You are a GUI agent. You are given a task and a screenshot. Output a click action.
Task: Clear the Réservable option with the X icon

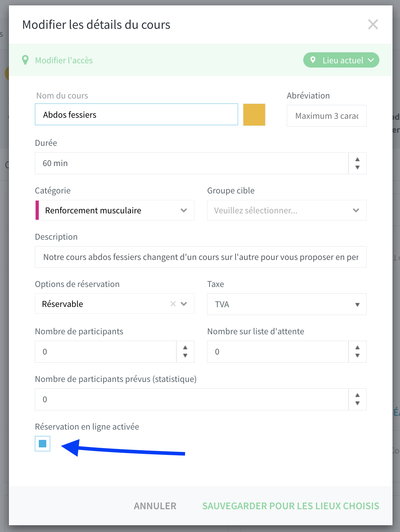pos(173,304)
